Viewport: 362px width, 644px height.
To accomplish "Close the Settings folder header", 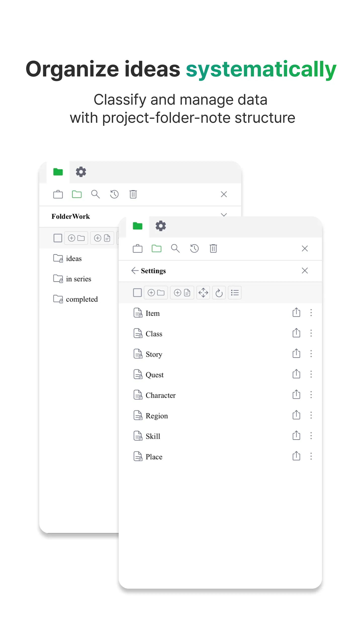I will coord(305,271).
